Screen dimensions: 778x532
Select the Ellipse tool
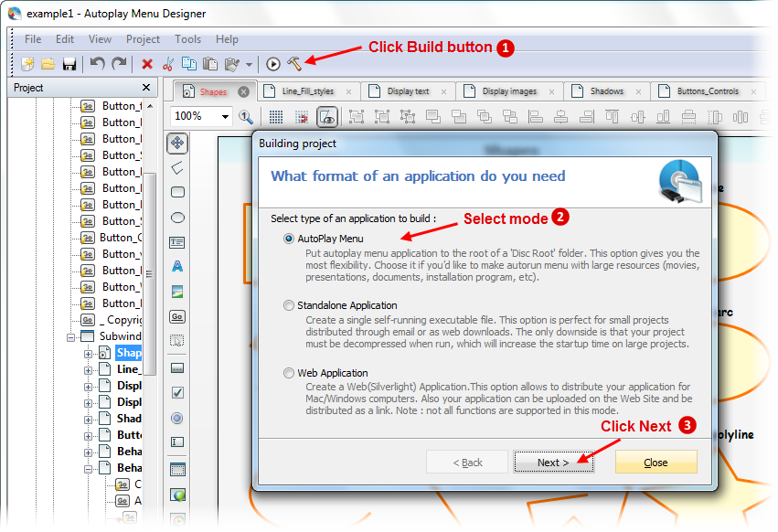tap(177, 218)
